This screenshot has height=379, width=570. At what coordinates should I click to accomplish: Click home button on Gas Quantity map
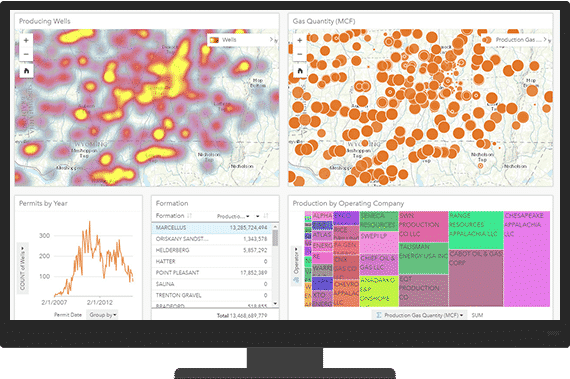300,71
